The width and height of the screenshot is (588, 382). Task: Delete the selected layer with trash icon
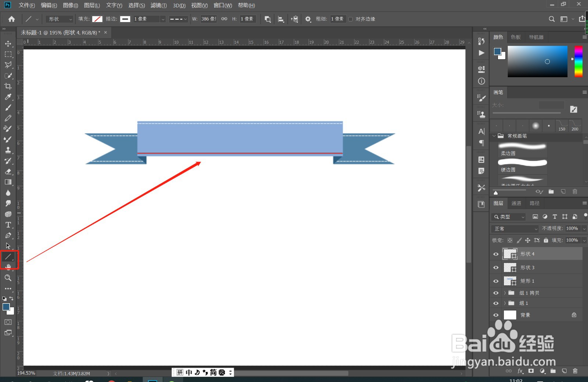pos(575,371)
